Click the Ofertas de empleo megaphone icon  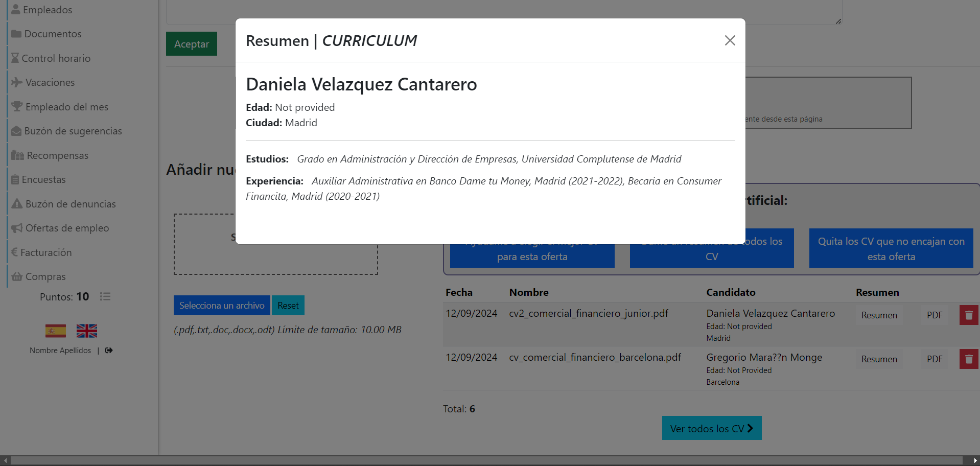[x=17, y=228]
